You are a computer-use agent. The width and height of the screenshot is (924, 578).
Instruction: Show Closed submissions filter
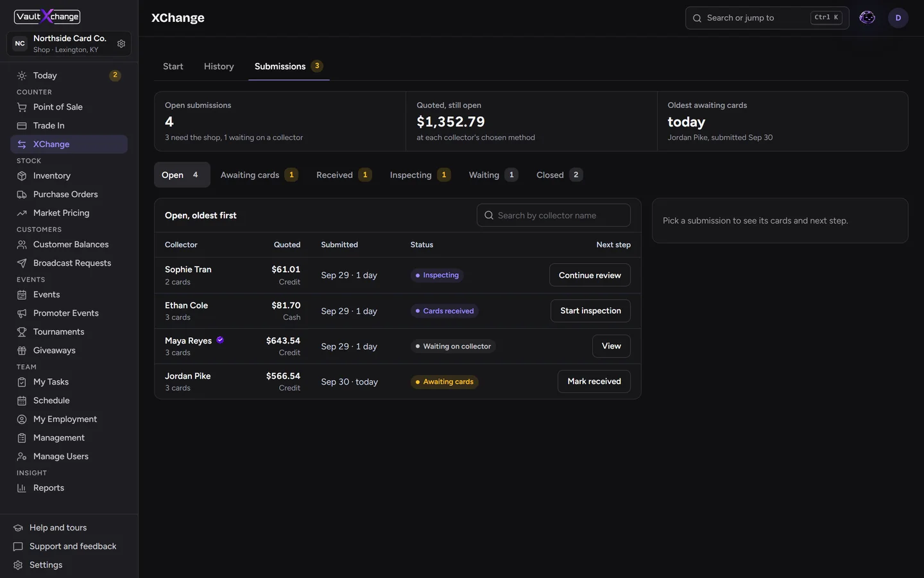[x=560, y=175]
